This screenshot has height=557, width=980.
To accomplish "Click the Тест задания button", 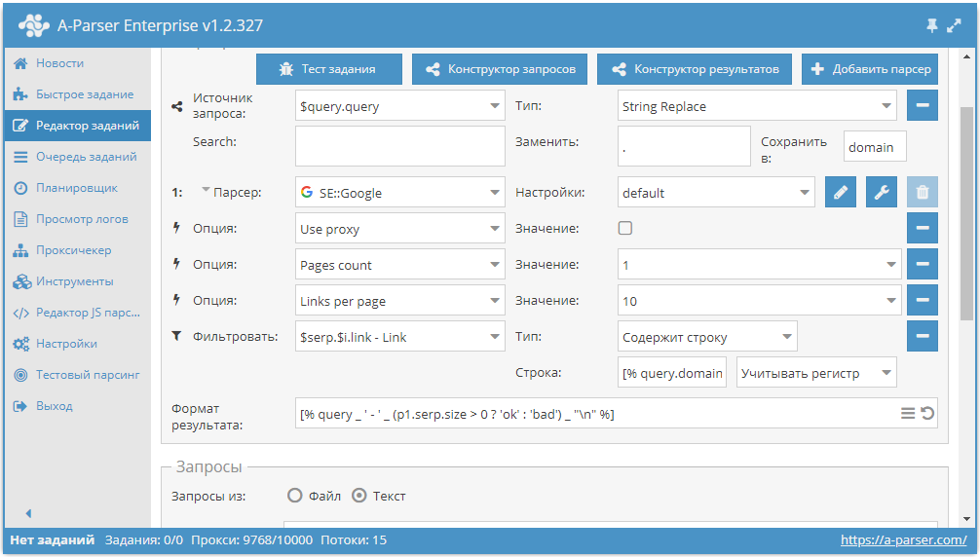I will click(328, 69).
